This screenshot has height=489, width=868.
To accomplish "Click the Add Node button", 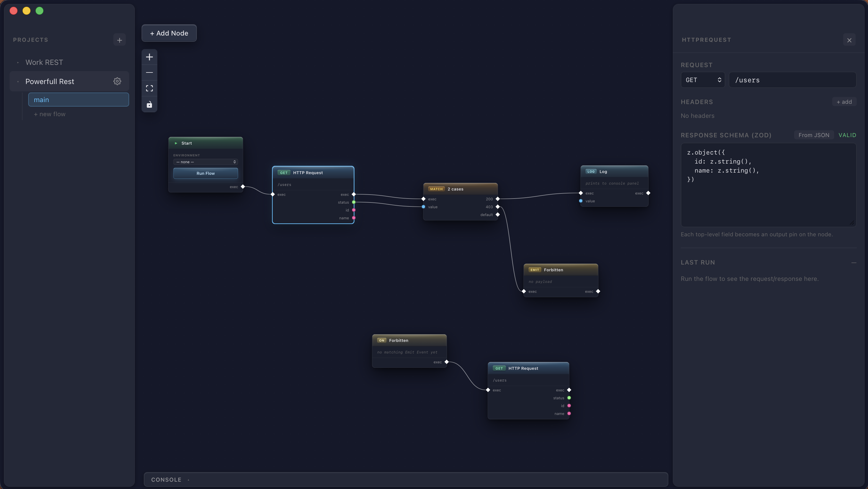I will pyautogui.click(x=169, y=33).
